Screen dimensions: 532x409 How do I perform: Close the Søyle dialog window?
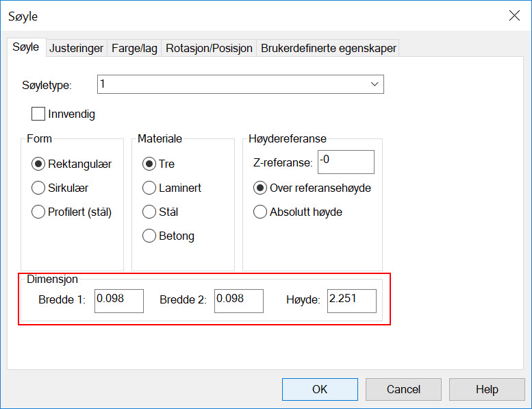click(x=514, y=16)
